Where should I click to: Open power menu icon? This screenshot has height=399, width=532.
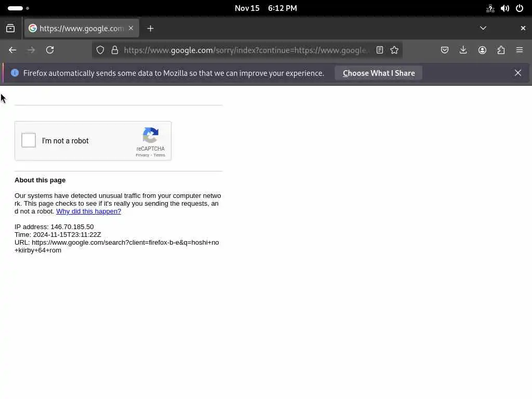(x=520, y=8)
